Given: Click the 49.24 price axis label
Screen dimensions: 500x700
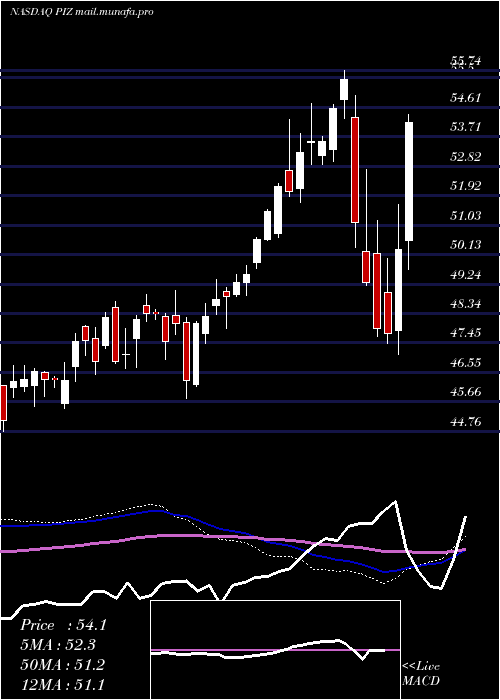Looking at the screenshot, I should tap(466, 275).
